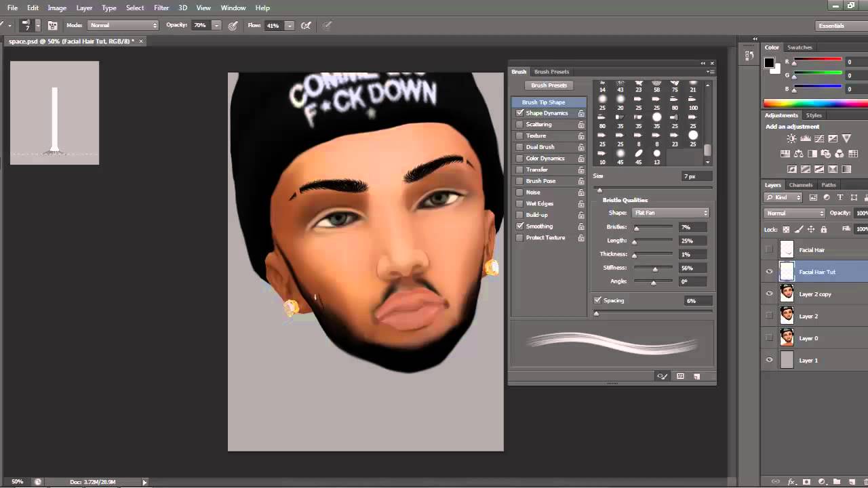Switch to Brush Presets tab
This screenshot has width=868, height=488.
pyautogui.click(x=551, y=71)
